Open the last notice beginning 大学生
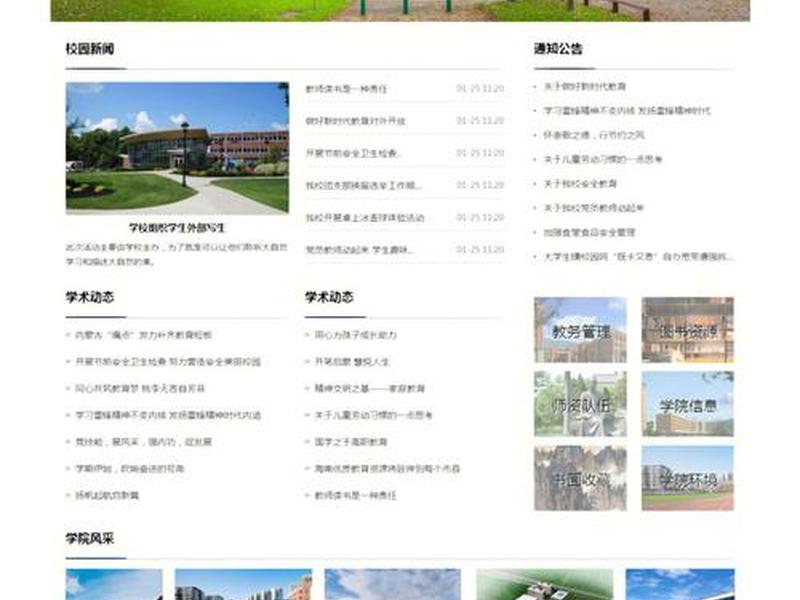 tap(638, 257)
